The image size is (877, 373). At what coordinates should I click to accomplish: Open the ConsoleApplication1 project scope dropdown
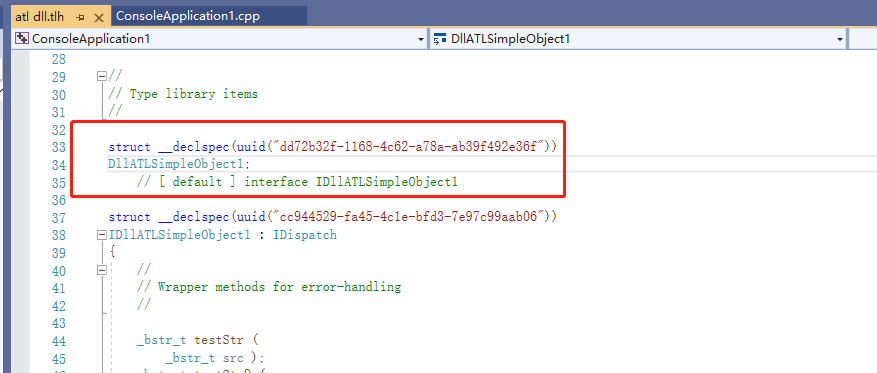tap(421, 39)
